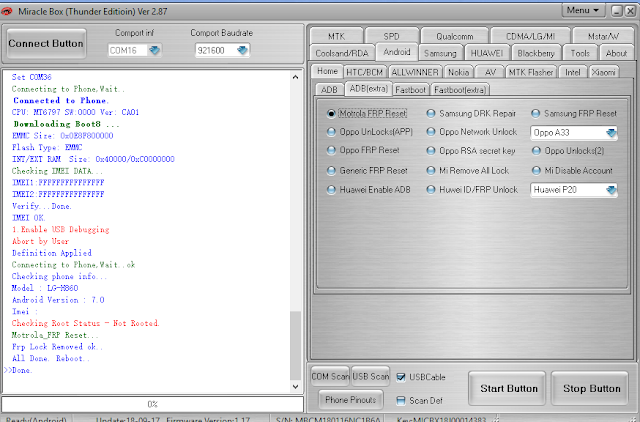Image resolution: width=640 pixels, height=422 pixels.
Task: Select Samsung FRP Reset radio option
Action: pyautogui.click(x=536, y=113)
